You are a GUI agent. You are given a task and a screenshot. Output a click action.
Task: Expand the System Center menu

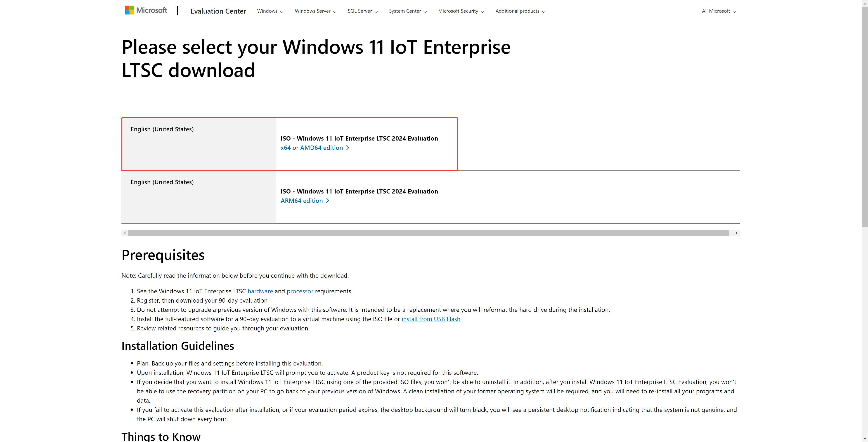[x=408, y=11]
